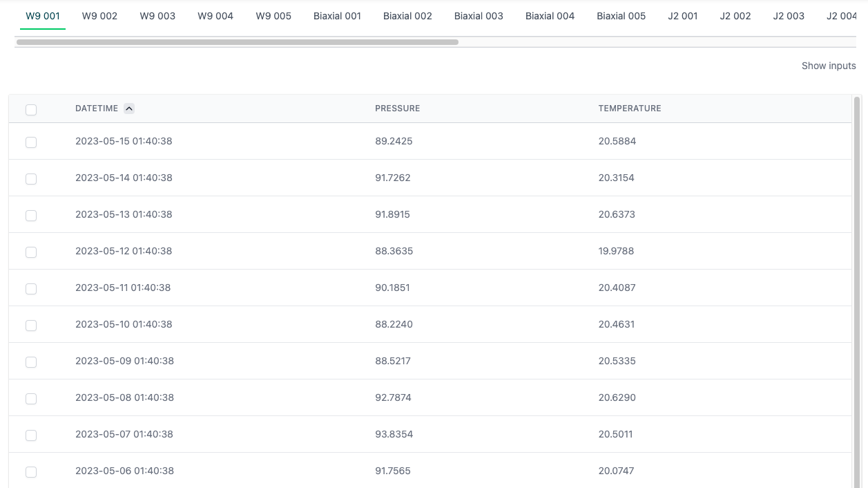
Task: Check the 2023-05-15 row checkbox
Action: 31,142
